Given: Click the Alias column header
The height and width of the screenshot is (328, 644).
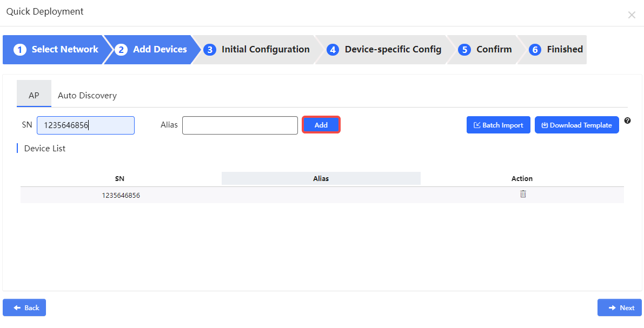Looking at the screenshot, I should [x=321, y=178].
